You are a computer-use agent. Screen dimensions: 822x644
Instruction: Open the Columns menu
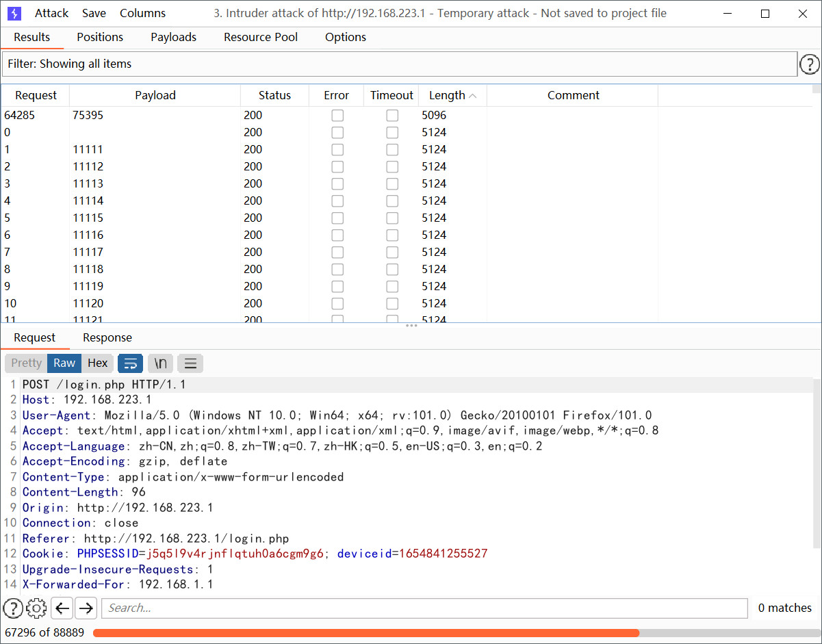142,13
